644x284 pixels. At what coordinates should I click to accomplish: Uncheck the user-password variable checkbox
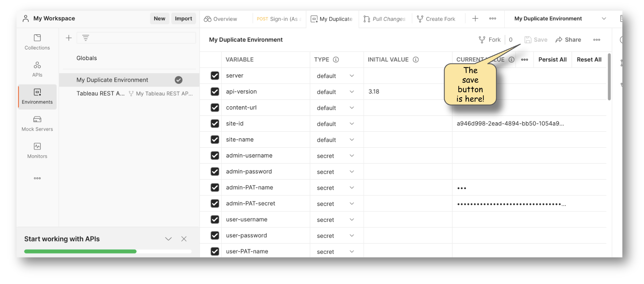(215, 235)
